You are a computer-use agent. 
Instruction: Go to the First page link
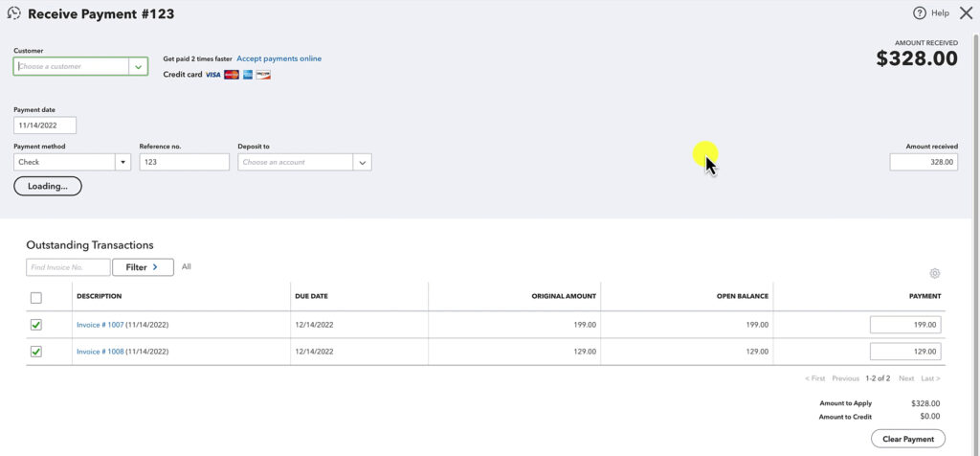click(x=815, y=378)
